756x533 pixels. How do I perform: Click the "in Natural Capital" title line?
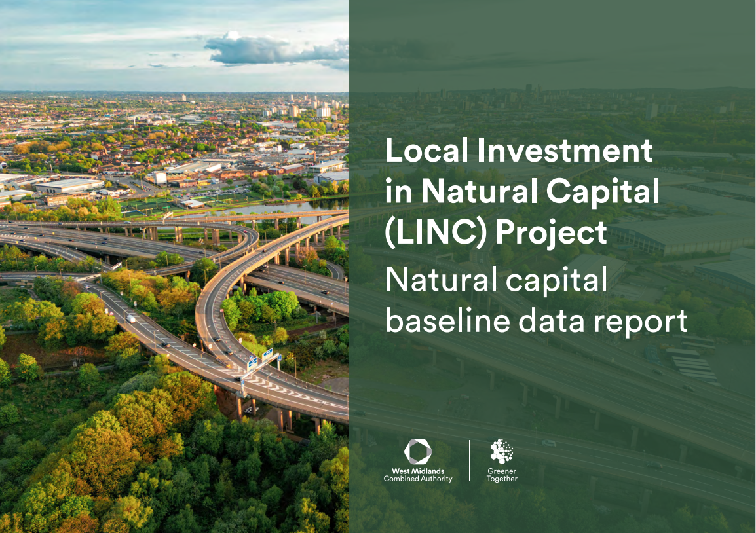[x=522, y=192]
